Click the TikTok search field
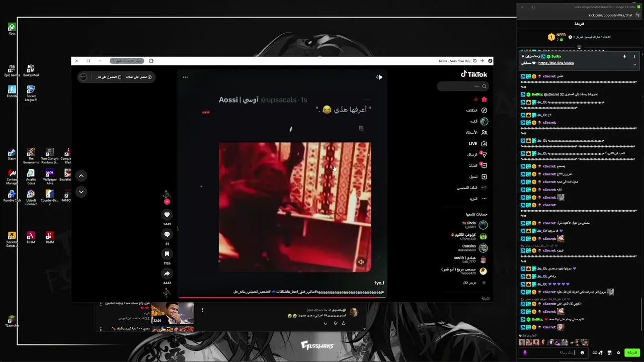The width and height of the screenshot is (644, 362). (462, 86)
